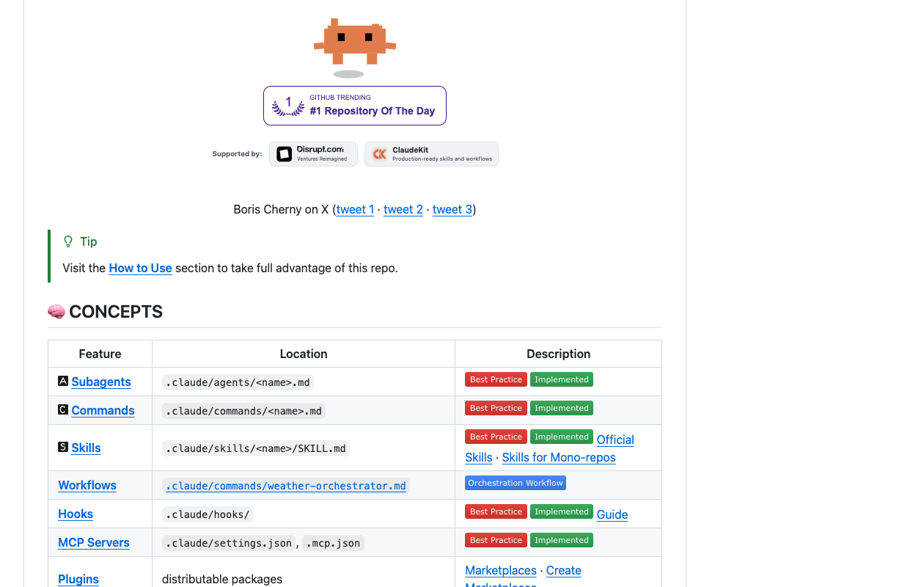Image resolution: width=924 pixels, height=587 pixels.
Task: Open the MCP Servers feature link
Action: pos(94,542)
